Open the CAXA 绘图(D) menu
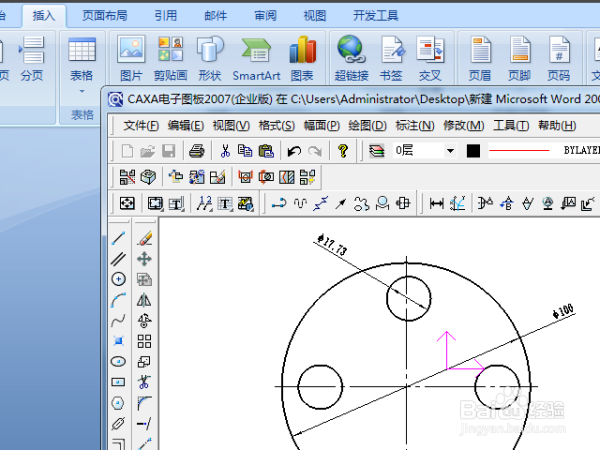This screenshot has height=450, width=600. (367, 126)
